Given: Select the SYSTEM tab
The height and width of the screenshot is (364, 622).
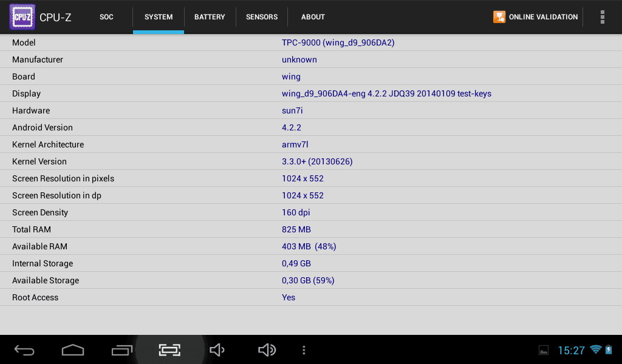Looking at the screenshot, I should pos(159,17).
